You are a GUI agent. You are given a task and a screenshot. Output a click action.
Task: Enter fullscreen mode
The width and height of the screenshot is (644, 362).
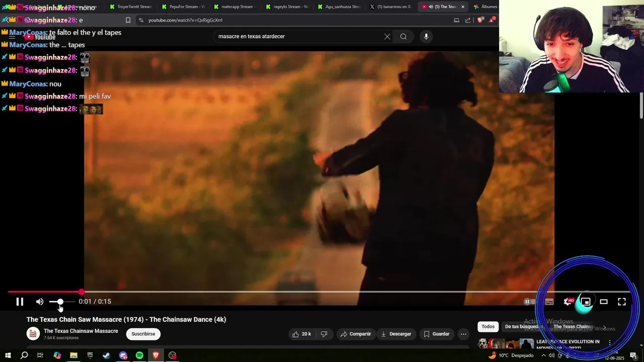(622, 302)
